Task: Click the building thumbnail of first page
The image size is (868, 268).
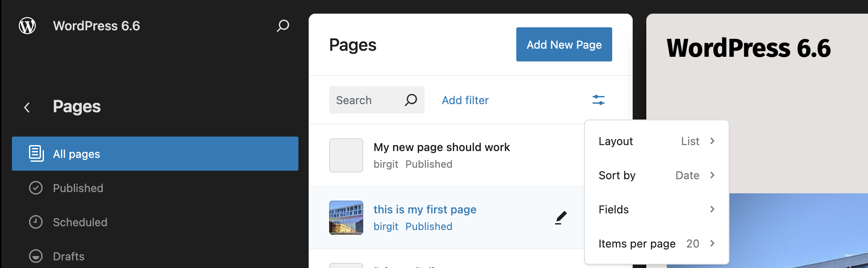Action: coord(346,218)
